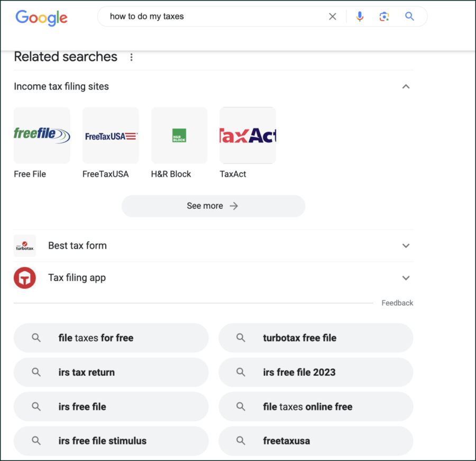Screen dimensions: 476x461
Task: Open the H&R Block result
Action: click(x=179, y=135)
